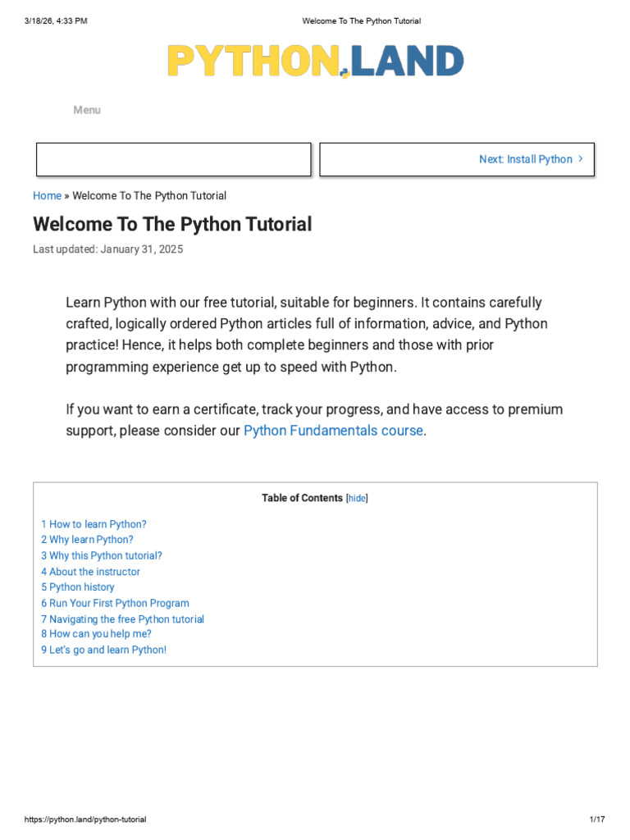Click the python.land URL in page footer
Viewport: 630px width, 840px height.
click(x=85, y=819)
